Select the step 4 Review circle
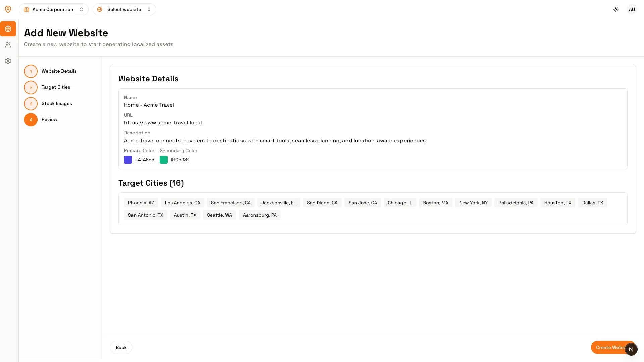Image resolution: width=644 pixels, height=362 pixels. (x=31, y=120)
